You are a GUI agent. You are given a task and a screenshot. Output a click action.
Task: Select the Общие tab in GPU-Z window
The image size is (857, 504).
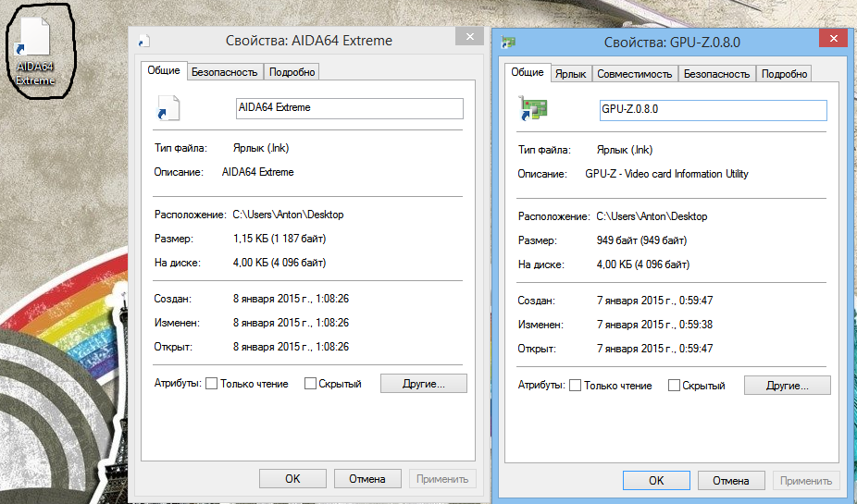(x=528, y=72)
